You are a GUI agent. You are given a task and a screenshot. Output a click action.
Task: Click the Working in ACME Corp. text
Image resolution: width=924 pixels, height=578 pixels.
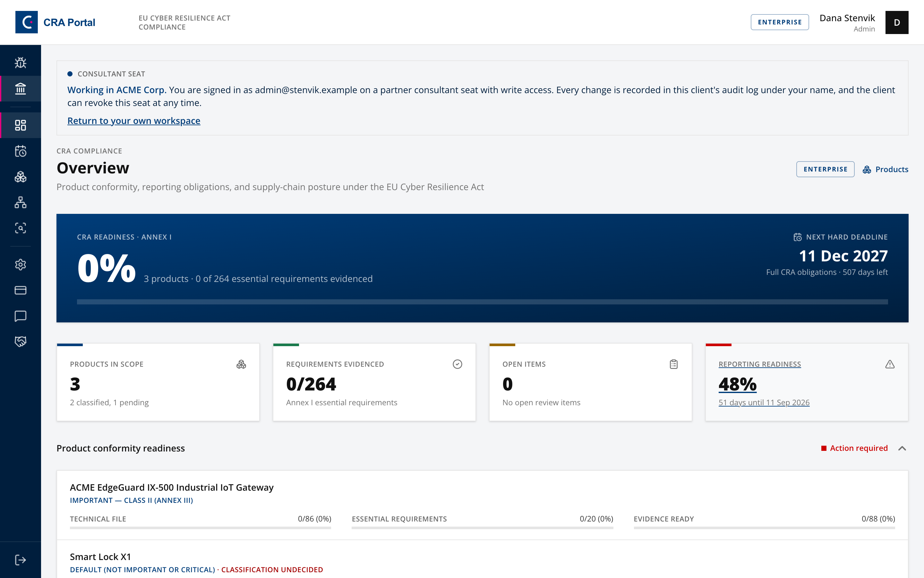pos(117,90)
